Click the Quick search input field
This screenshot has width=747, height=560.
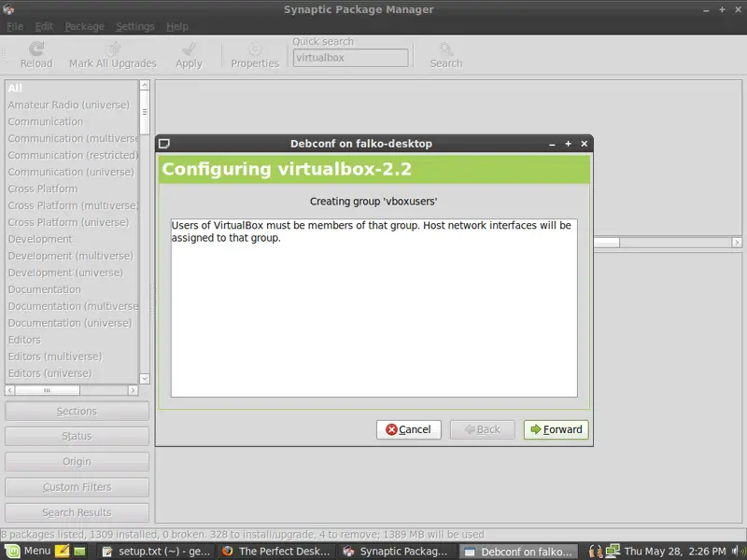tap(350, 58)
